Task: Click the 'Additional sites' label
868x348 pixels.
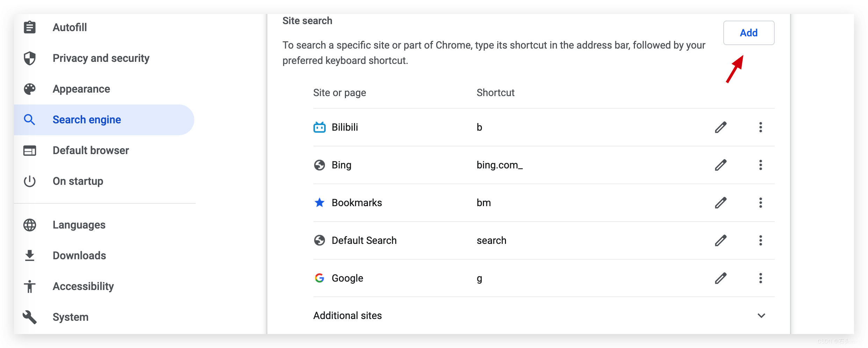Action: [x=348, y=316]
